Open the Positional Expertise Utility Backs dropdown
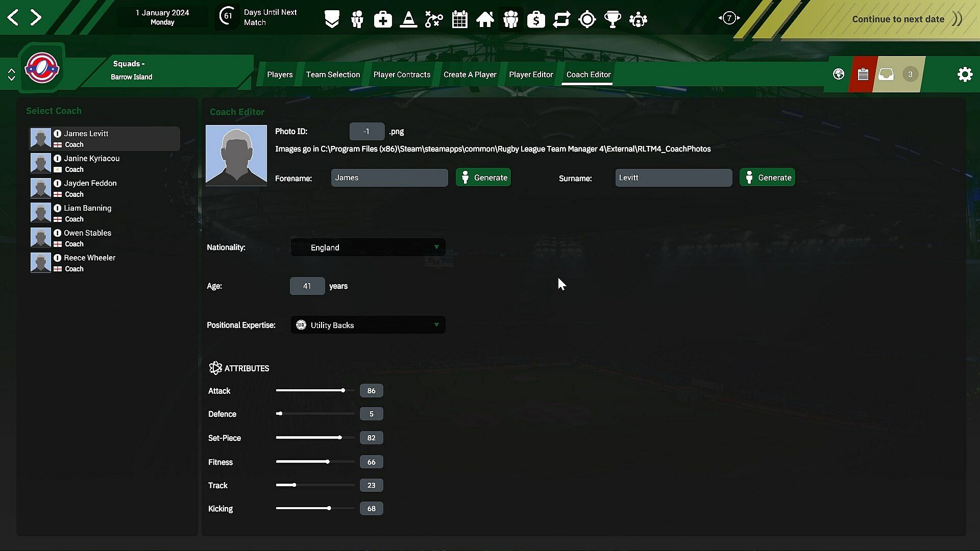Image resolution: width=980 pixels, height=551 pixels. tap(367, 325)
